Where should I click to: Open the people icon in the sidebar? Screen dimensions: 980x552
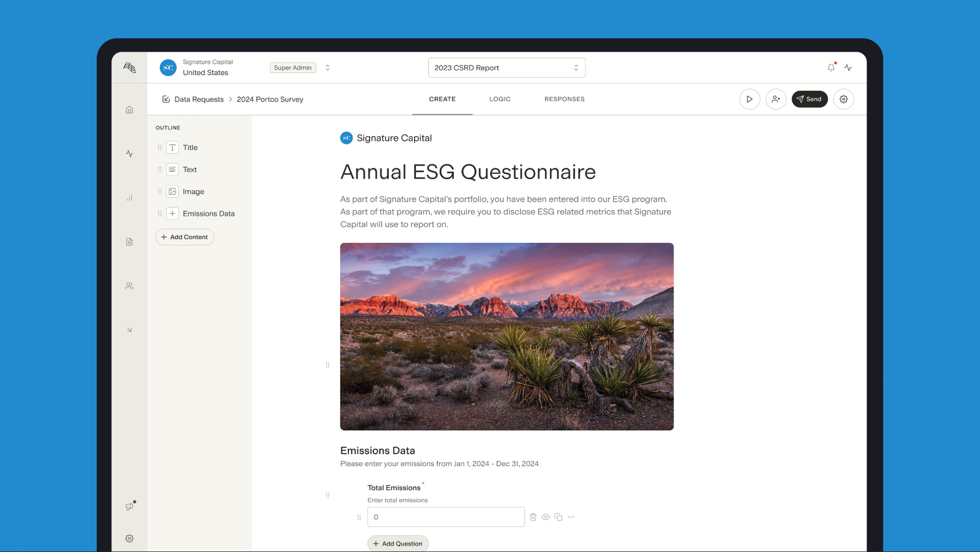point(129,286)
